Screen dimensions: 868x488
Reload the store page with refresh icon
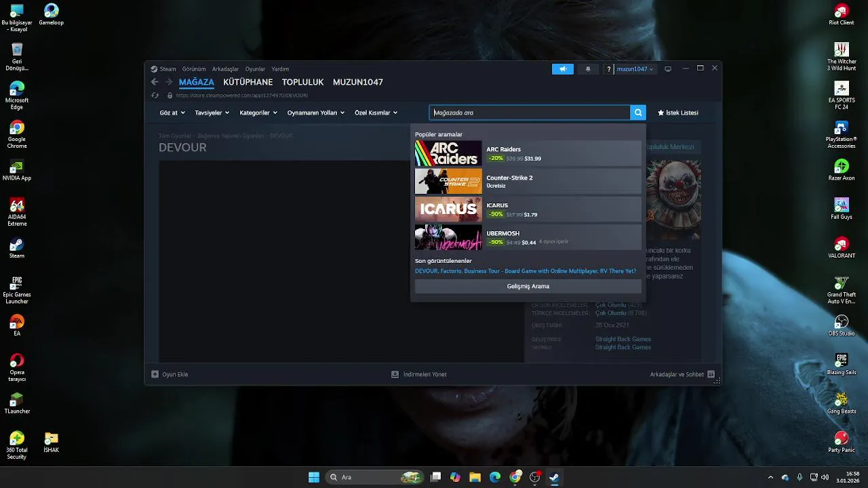click(x=155, y=96)
